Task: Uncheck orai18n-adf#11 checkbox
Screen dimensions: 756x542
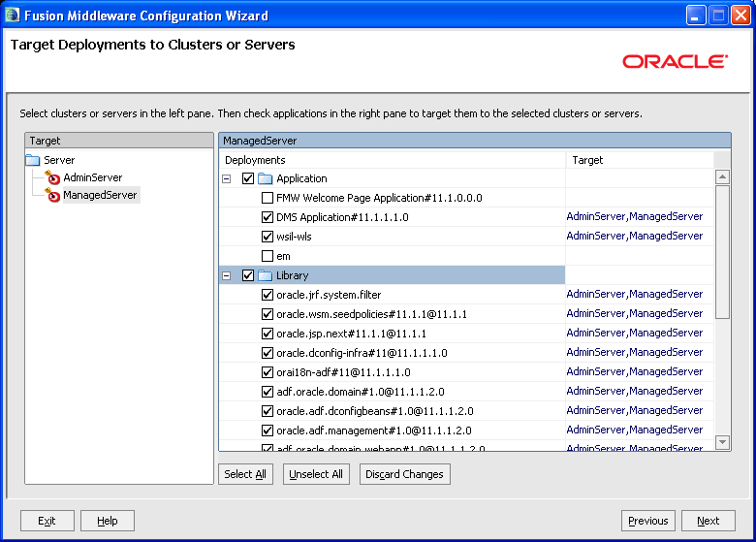Action: [268, 372]
